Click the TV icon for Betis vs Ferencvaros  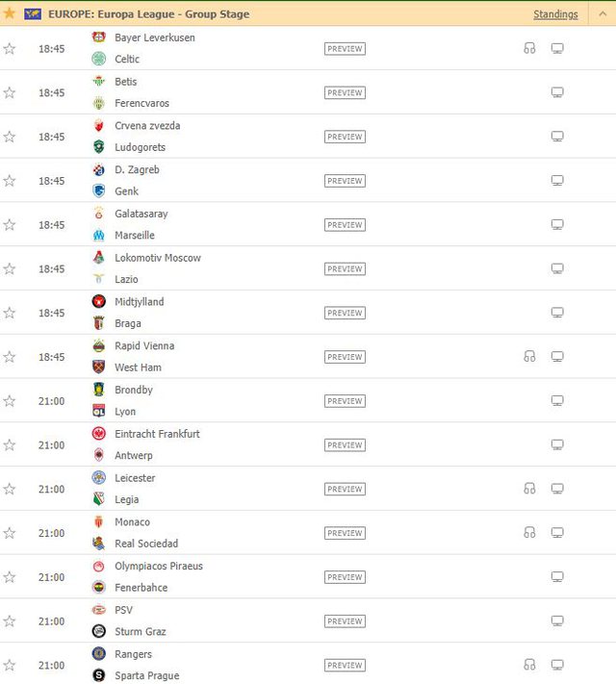tap(556, 92)
